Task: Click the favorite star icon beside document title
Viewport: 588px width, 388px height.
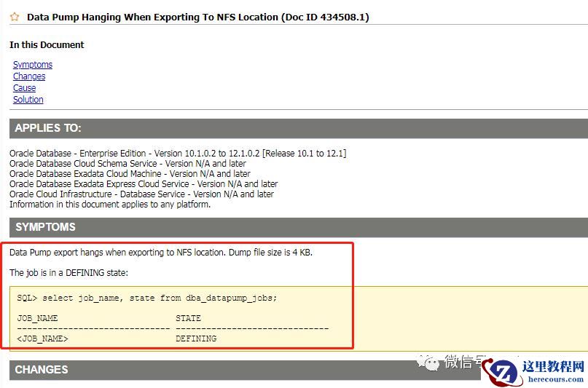Action: 15,17
